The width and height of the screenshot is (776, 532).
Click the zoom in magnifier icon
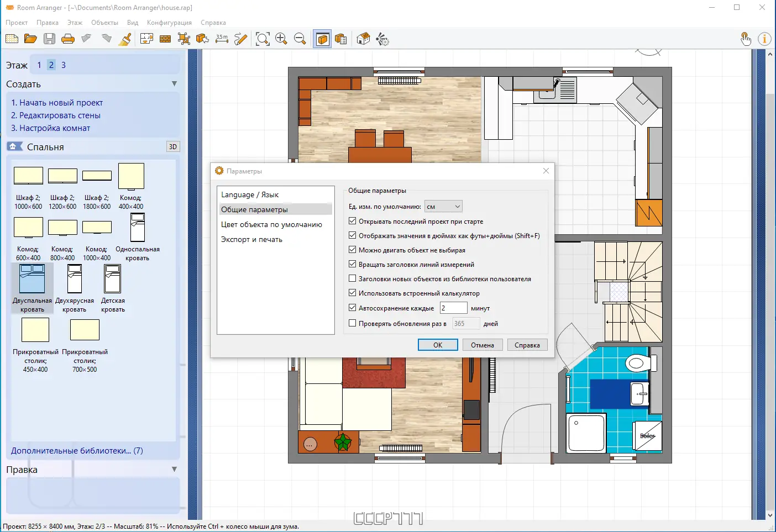point(281,39)
